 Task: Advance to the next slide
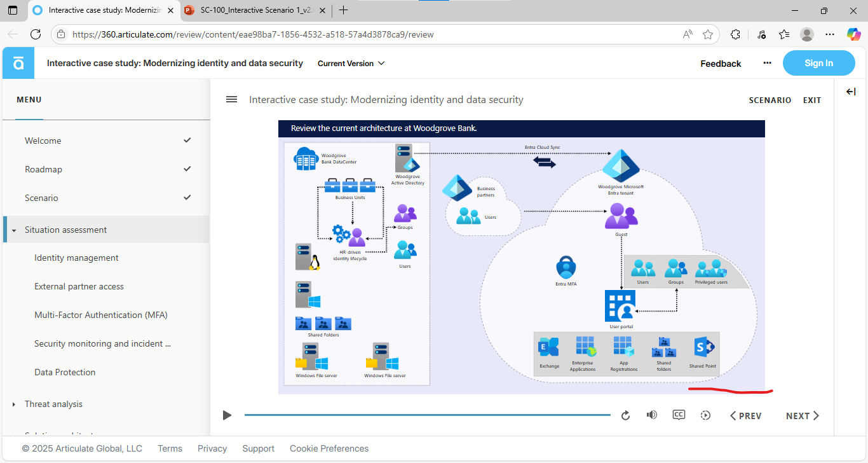(x=803, y=416)
